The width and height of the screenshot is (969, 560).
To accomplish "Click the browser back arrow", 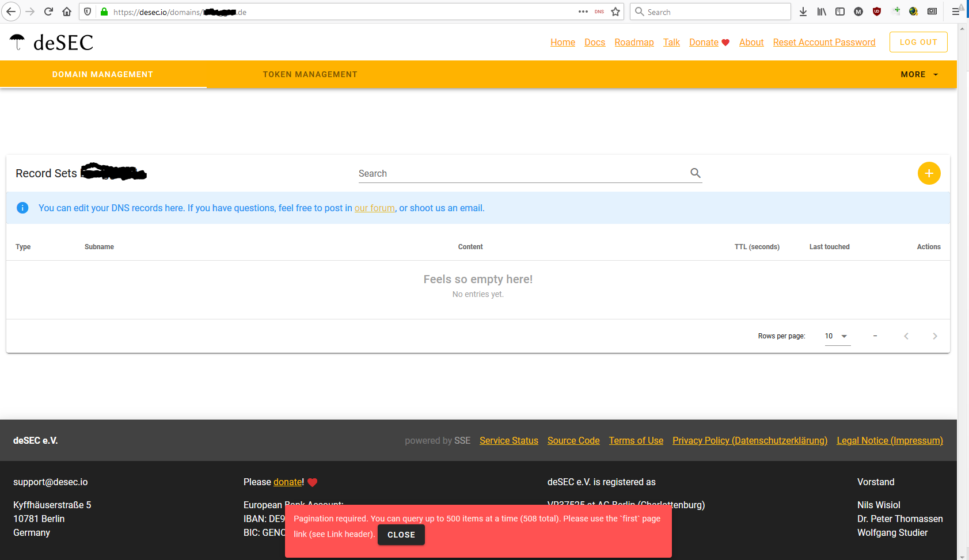I will pos(11,12).
